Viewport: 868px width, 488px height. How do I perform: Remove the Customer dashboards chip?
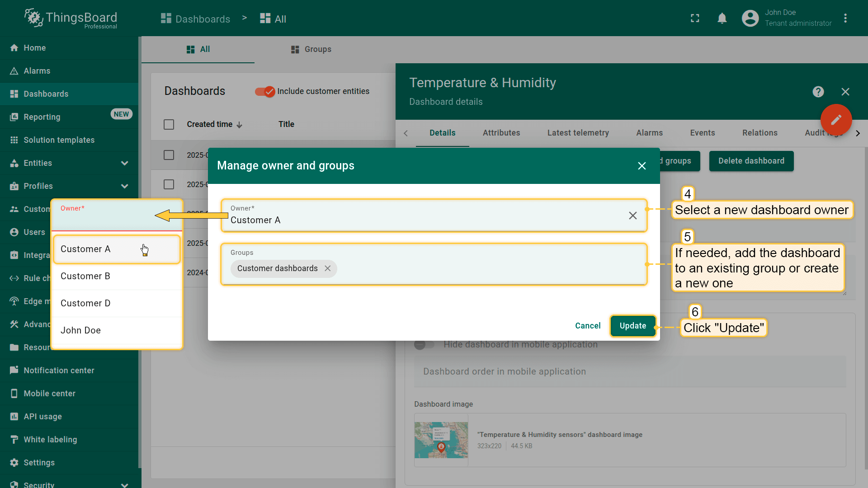(x=328, y=268)
